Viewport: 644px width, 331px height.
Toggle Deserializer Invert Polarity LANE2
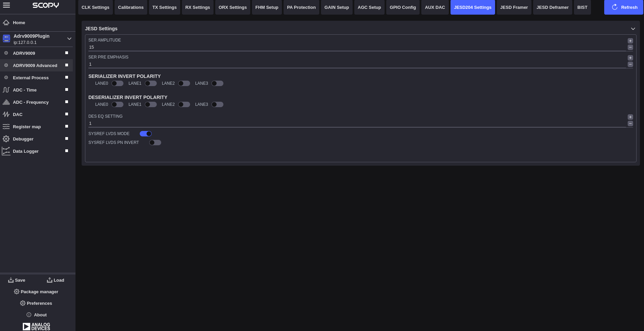coord(184,104)
